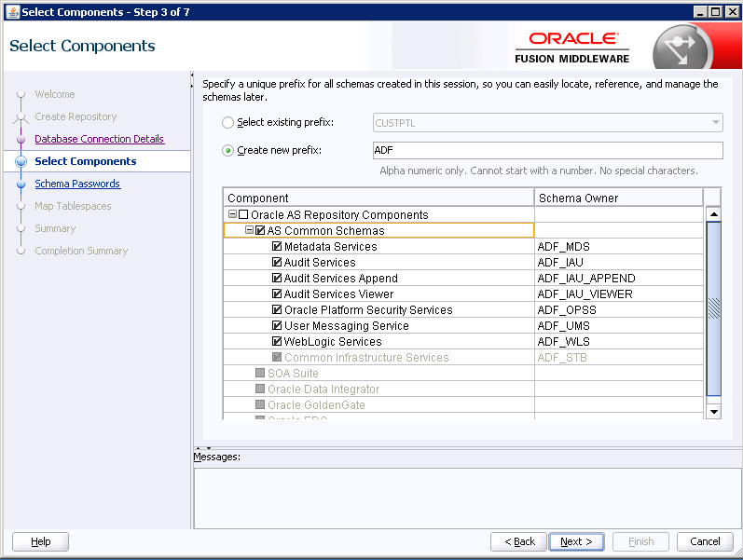This screenshot has height=560, width=743.
Task: Click the Oracle Fusion Middleware logo
Action: pos(572,48)
